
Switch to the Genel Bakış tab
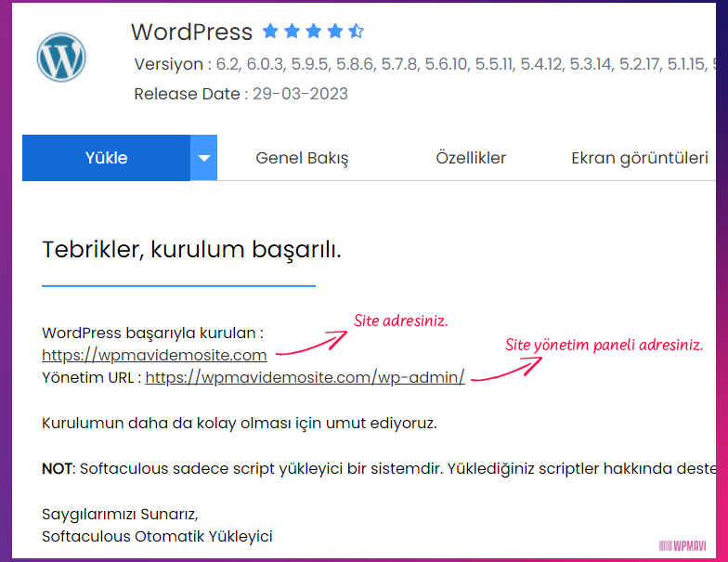coord(302,158)
